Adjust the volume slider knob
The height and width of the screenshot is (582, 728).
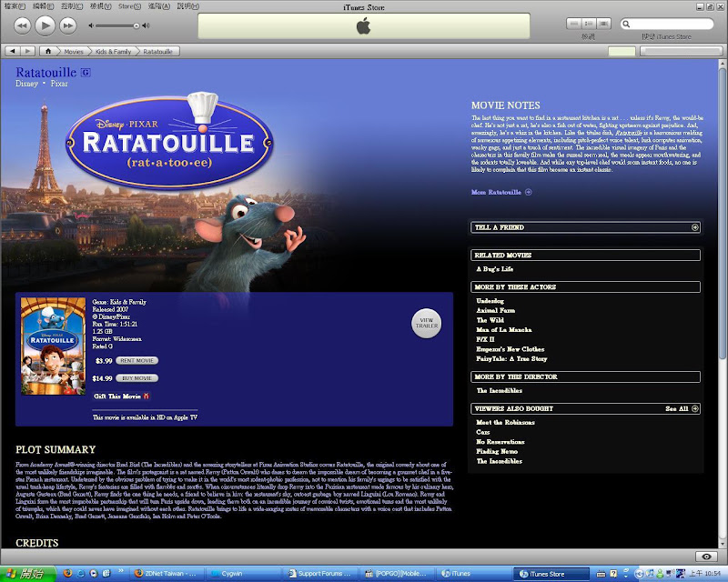tap(136, 25)
